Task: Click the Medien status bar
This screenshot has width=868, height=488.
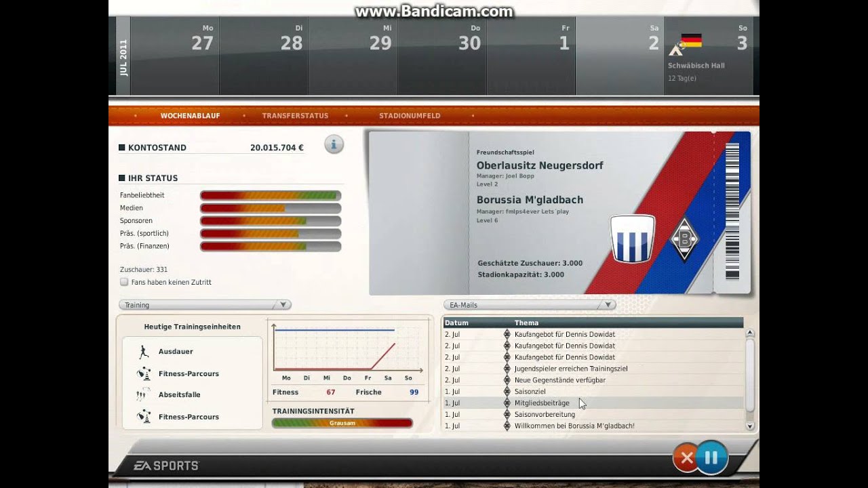Action: (x=271, y=208)
